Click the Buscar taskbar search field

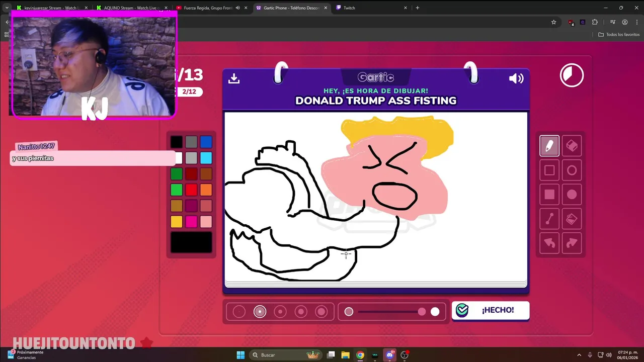pos(286,355)
